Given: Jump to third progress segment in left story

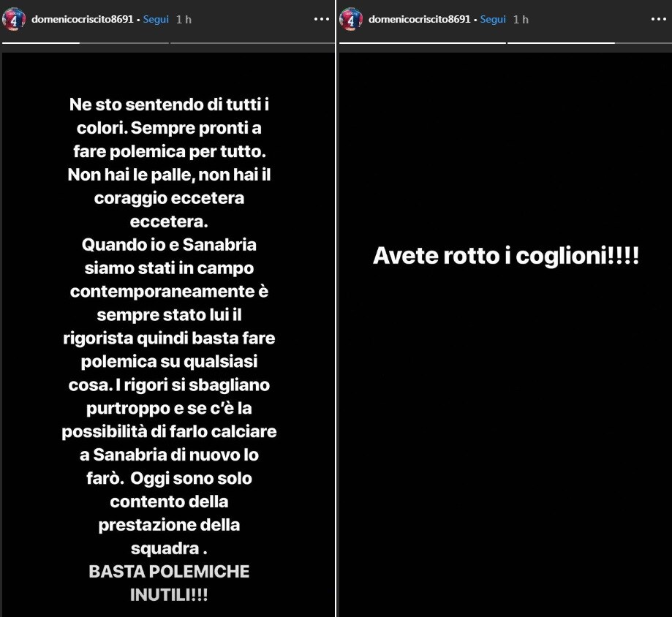Looking at the screenshot, I should coord(252,43).
